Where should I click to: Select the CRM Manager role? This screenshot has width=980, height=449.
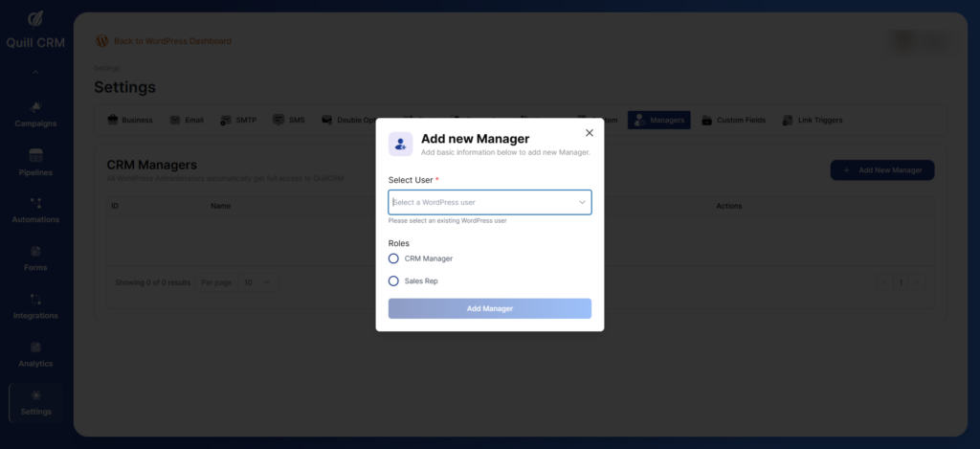[393, 258]
